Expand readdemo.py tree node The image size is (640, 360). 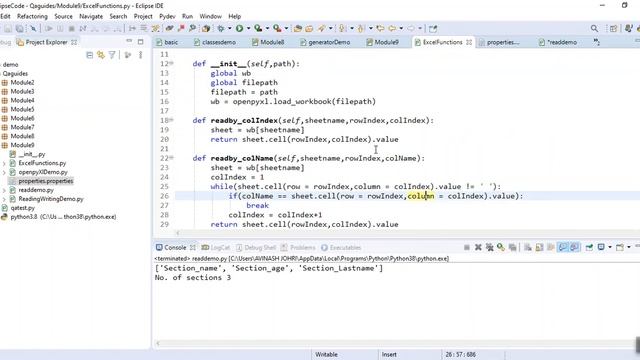(x=4, y=190)
